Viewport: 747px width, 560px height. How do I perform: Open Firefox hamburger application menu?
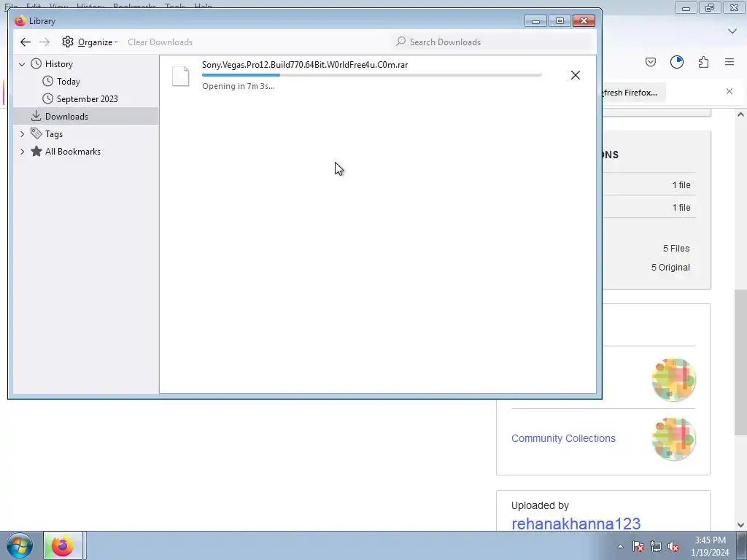(x=729, y=62)
